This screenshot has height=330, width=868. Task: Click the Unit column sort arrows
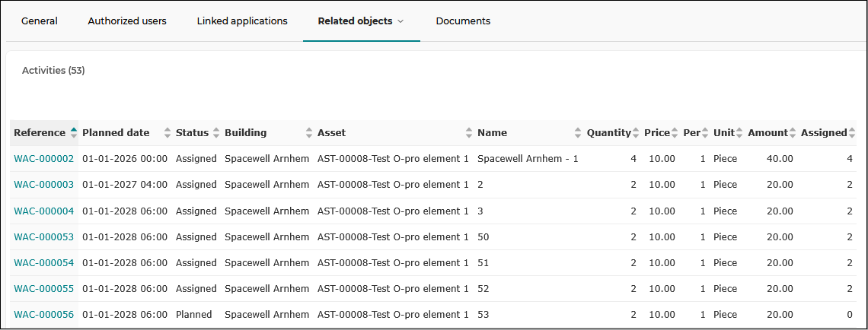tap(739, 132)
